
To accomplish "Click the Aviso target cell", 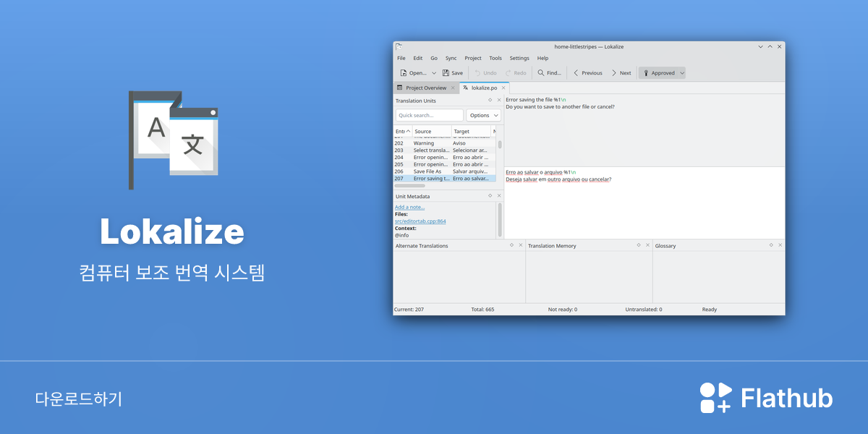I will [459, 143].
